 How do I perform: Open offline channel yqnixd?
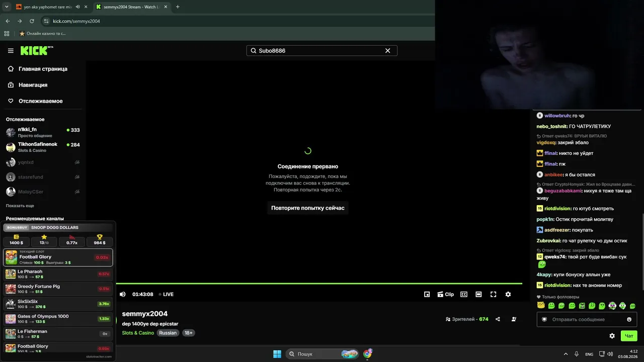click(43, 162)
